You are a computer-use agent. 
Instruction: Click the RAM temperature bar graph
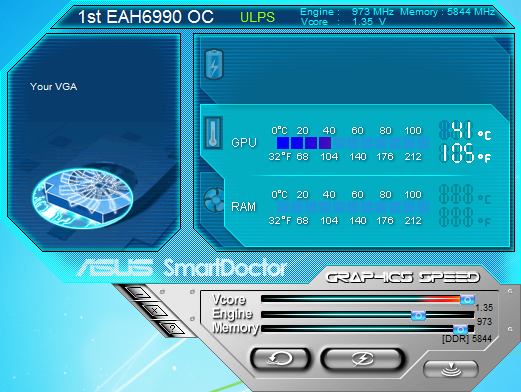click(353, 207)
